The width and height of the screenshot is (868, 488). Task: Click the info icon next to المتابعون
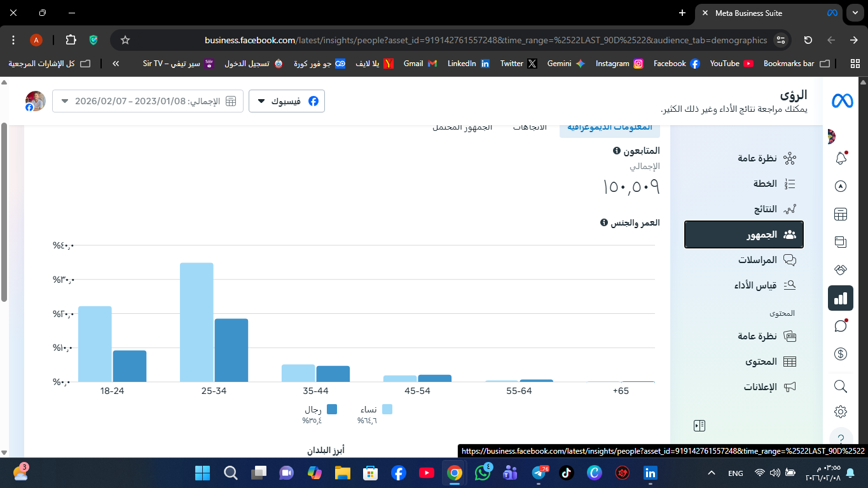(616, 151)
